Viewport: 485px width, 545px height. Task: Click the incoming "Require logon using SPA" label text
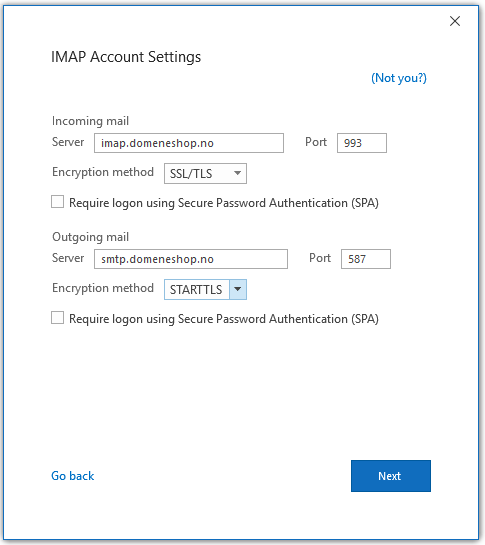[x=224, y=203]
